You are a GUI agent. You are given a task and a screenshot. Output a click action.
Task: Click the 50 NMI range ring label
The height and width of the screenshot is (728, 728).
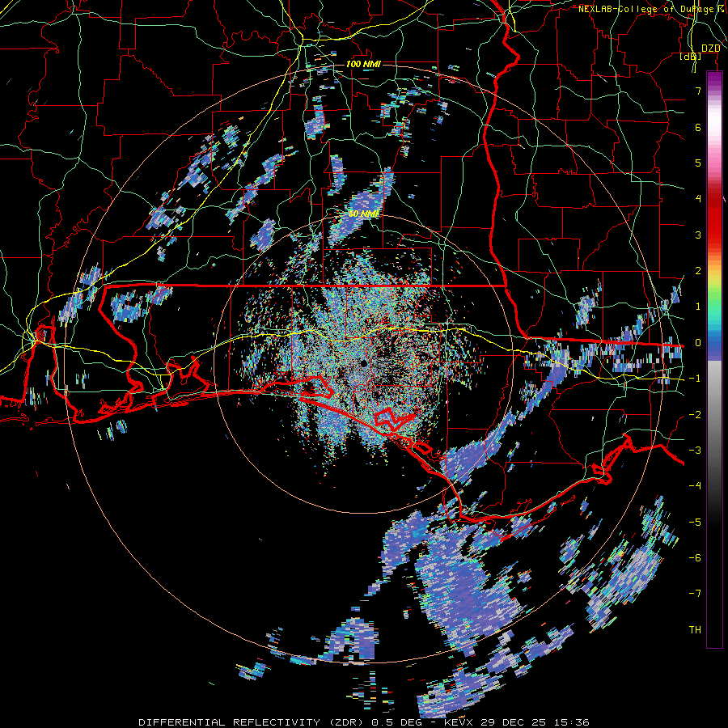coord(363,214)
